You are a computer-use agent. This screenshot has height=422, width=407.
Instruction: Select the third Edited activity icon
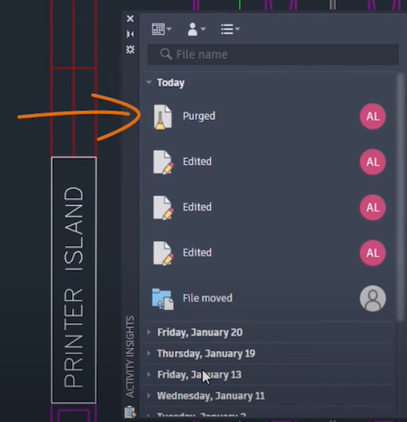pyautogui.click(x=163, y=254)
